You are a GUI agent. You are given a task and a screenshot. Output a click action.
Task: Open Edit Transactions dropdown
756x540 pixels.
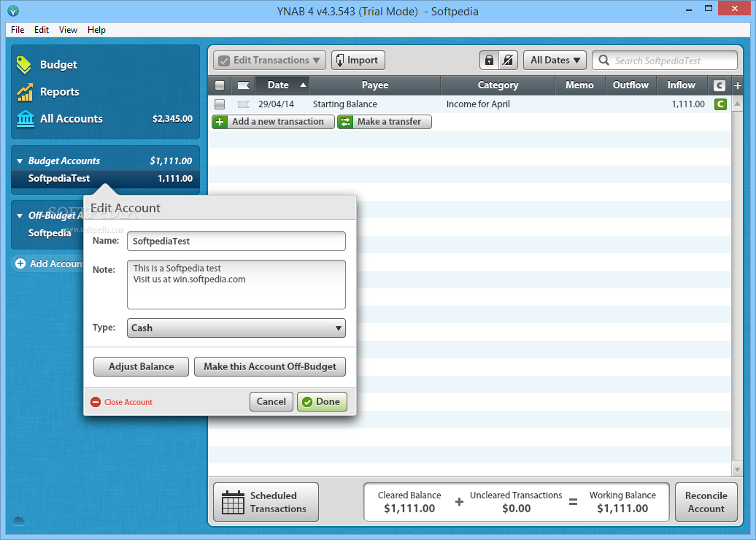(269, 61)
